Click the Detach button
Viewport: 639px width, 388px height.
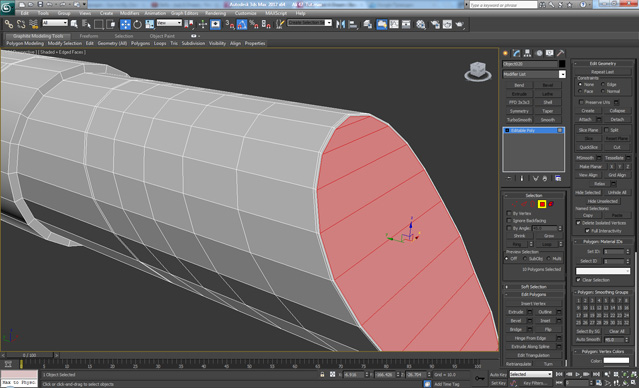(617, 119)
